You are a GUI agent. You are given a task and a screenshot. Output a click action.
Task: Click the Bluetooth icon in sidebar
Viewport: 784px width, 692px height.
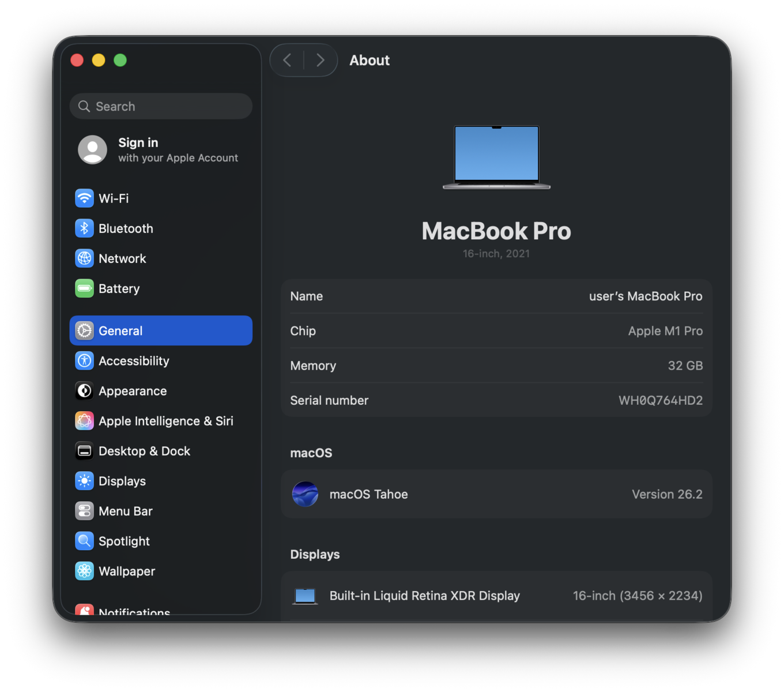click(x=84, y=228)
